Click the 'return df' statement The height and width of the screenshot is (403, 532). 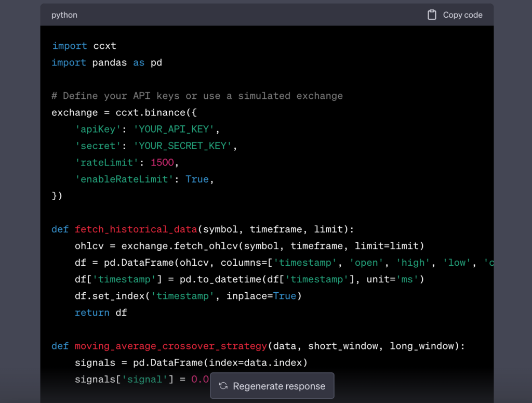click(x=101, y=313)
